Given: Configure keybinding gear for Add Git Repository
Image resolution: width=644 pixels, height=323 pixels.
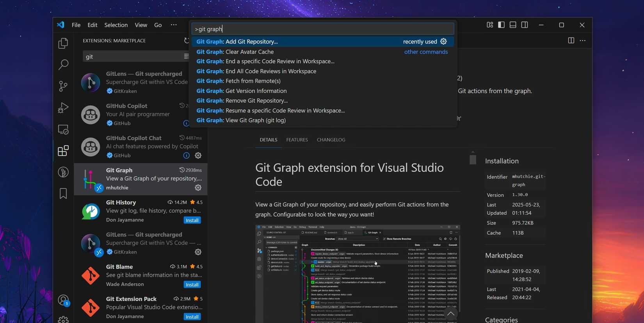Looking at the screenshot, I should point(443,41).
